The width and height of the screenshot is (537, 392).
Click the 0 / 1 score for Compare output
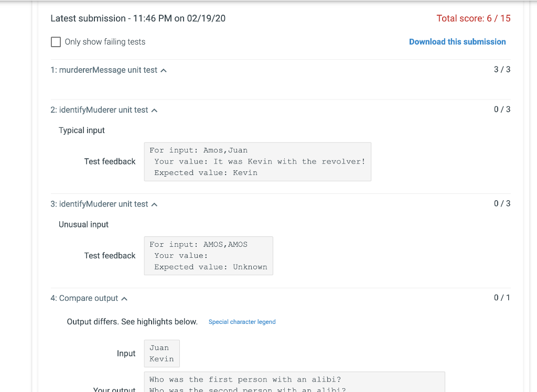pos(502,298)
